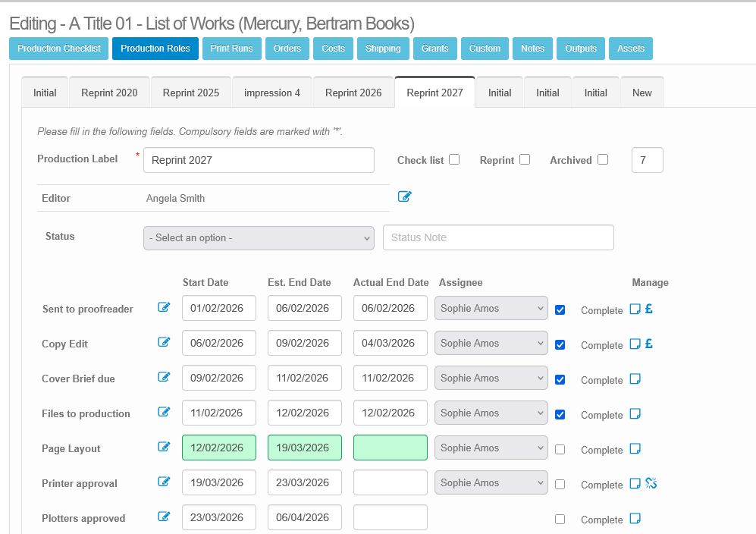Open Assignee dropdown for Printer approval

click(491, 483)
